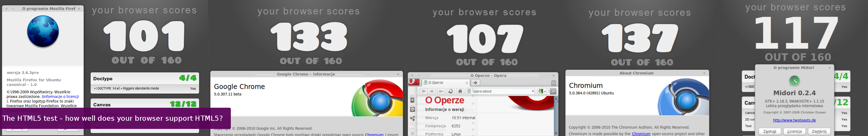Click the '<!DOCTYPE html> triggers standards mode' row
Image resolution: width=868 pixels, height=136 pixels.
pyautogui.click(x=145, y=88)
